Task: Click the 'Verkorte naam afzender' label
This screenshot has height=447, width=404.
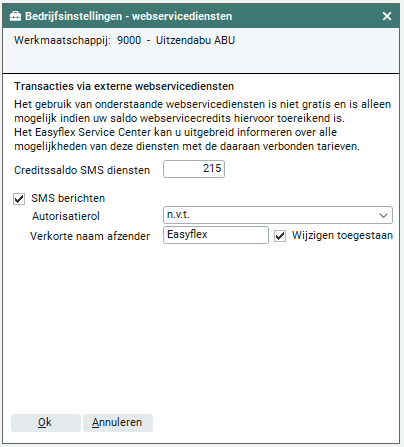Action: [x=90, y=236]
